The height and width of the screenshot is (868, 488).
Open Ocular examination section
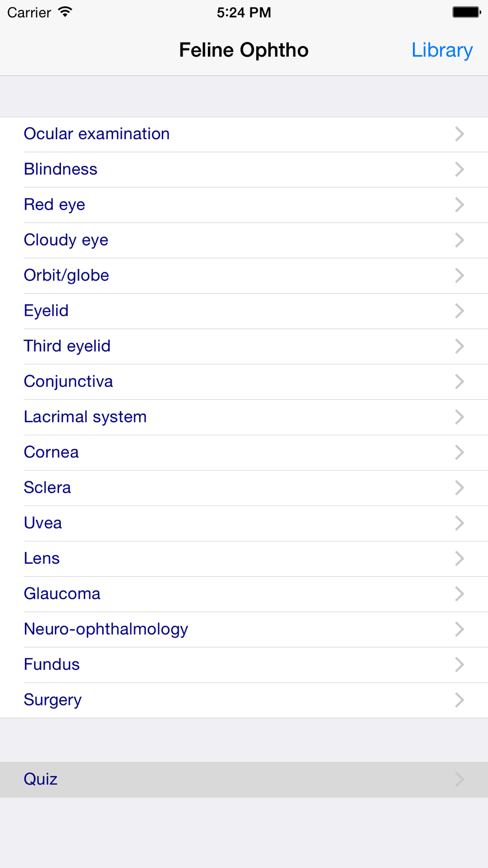[x=244, y=134]
